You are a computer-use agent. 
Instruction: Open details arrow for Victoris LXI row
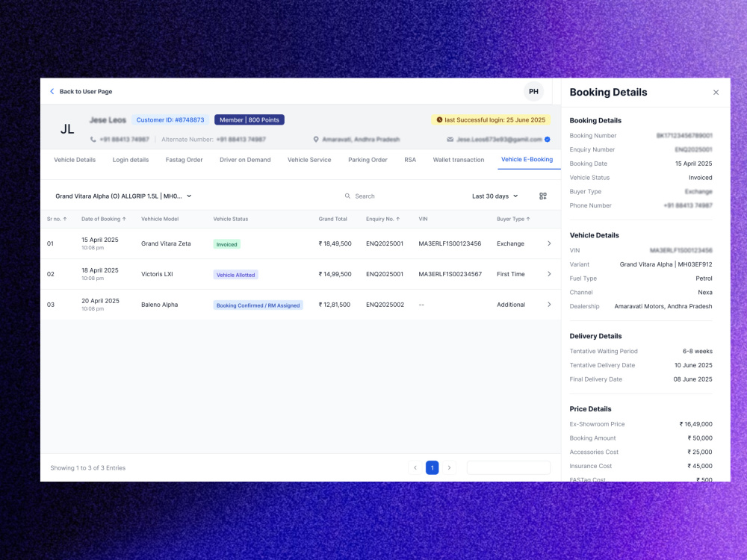(x=549, y=274)
